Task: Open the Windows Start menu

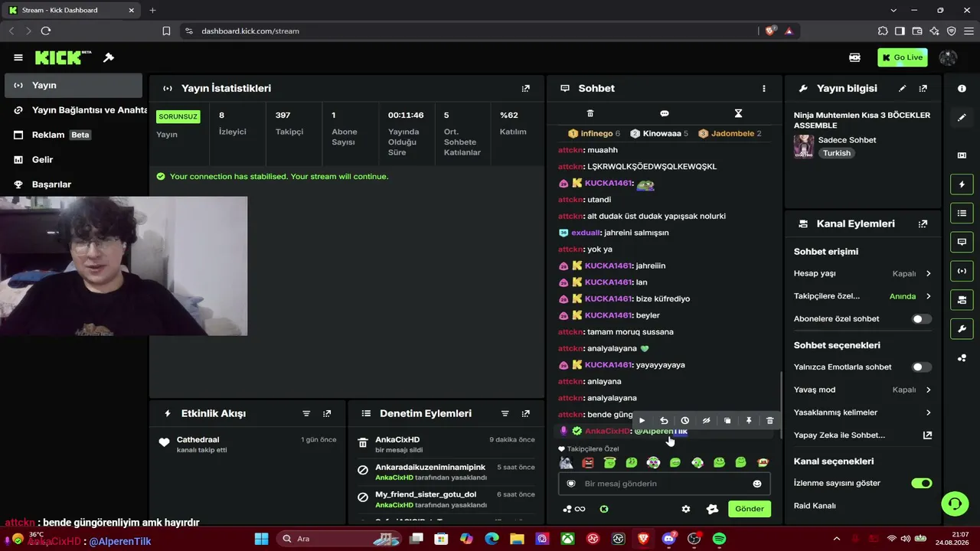Action: [262, 539]
